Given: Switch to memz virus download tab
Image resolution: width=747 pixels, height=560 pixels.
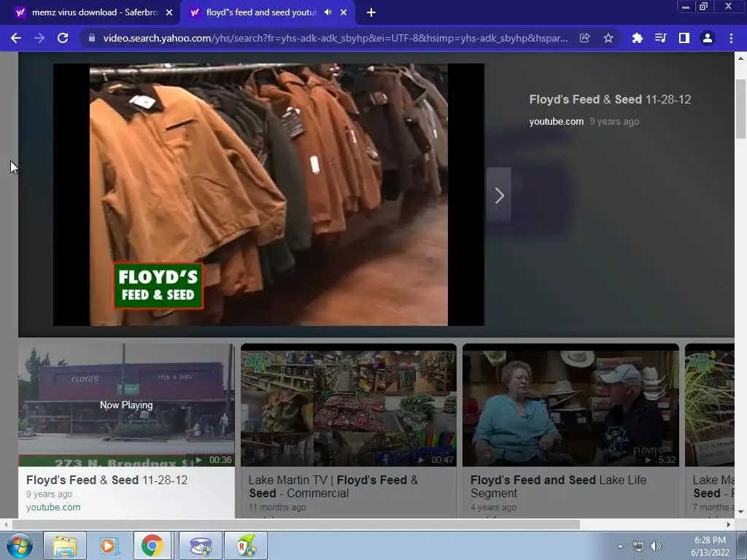Looking at the screenshot, I should 94,12.
